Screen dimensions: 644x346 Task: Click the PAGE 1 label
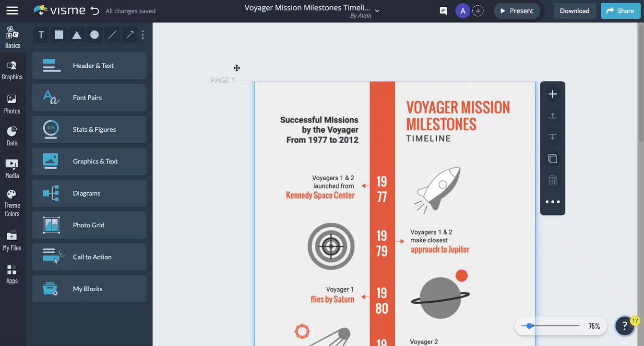pyautogui.click(x=223, y=80)
